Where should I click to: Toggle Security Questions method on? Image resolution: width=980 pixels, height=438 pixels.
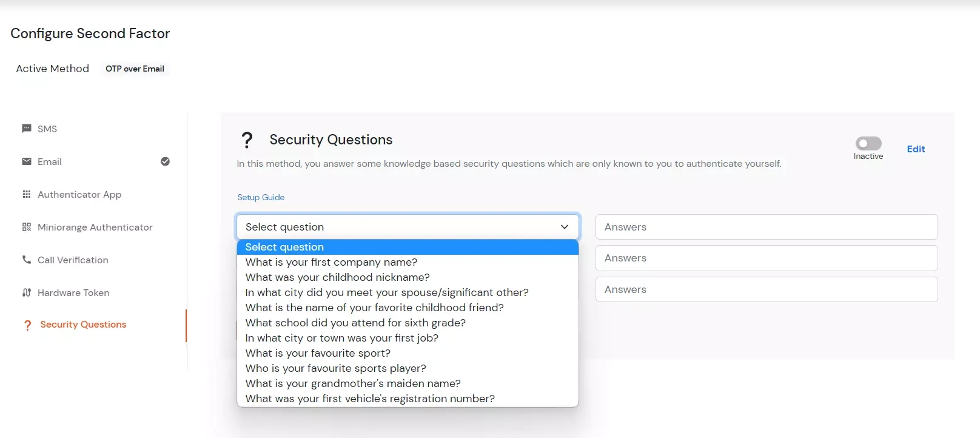coord(868,144)
